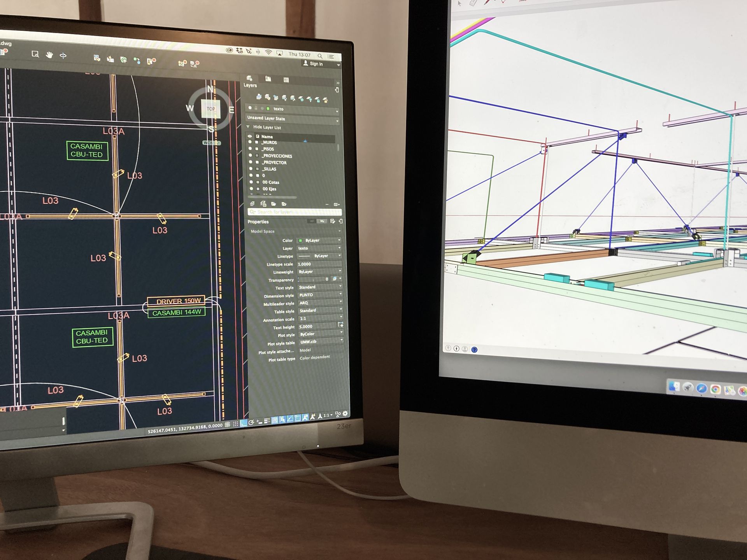Open status bar settings gear

(345, 413)
